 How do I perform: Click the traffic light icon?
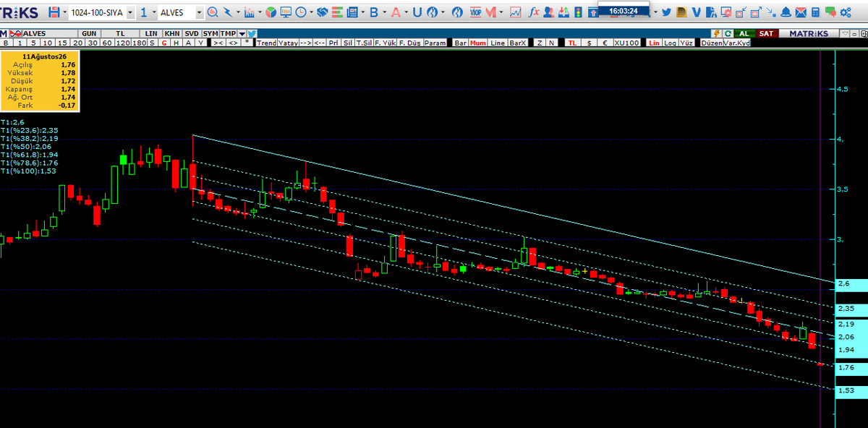[x=578, y=12]
